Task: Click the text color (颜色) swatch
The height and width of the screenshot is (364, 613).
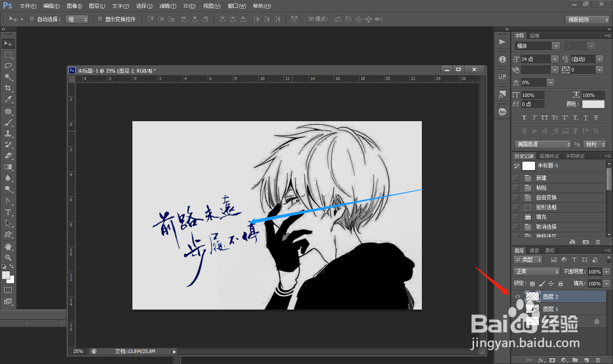Action: pos(593,104)
